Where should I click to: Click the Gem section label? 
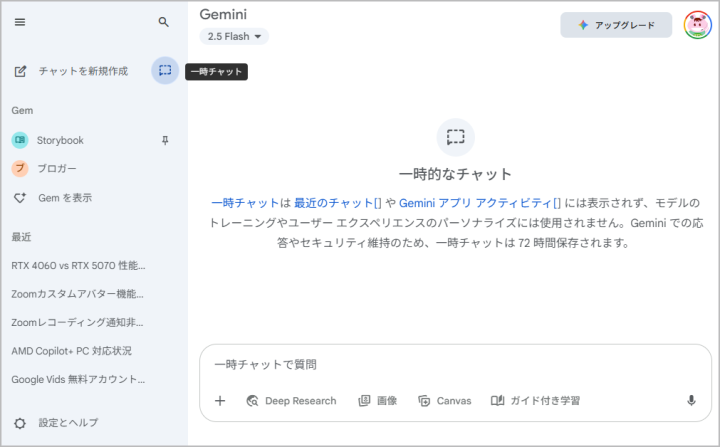[22, 111]
